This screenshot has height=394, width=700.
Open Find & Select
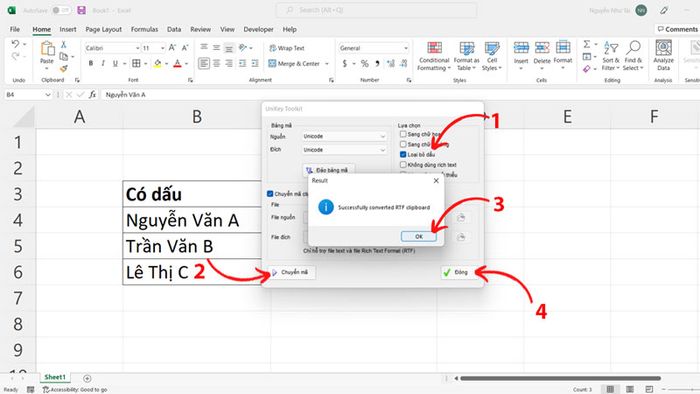(x=633, y=56)
